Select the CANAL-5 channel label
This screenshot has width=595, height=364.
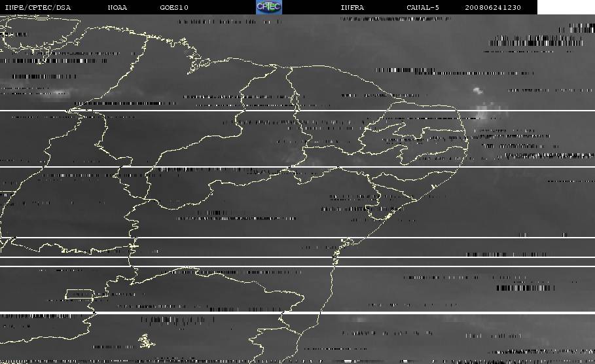click(x=421, y=8)
